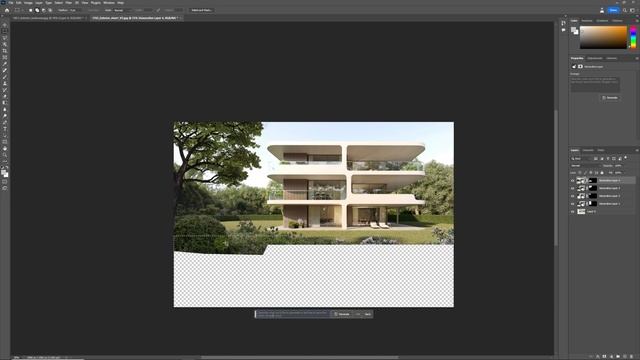Select the Zoom tool
The height and width of the screenshot is (360, 640).
tap(5, 155)
